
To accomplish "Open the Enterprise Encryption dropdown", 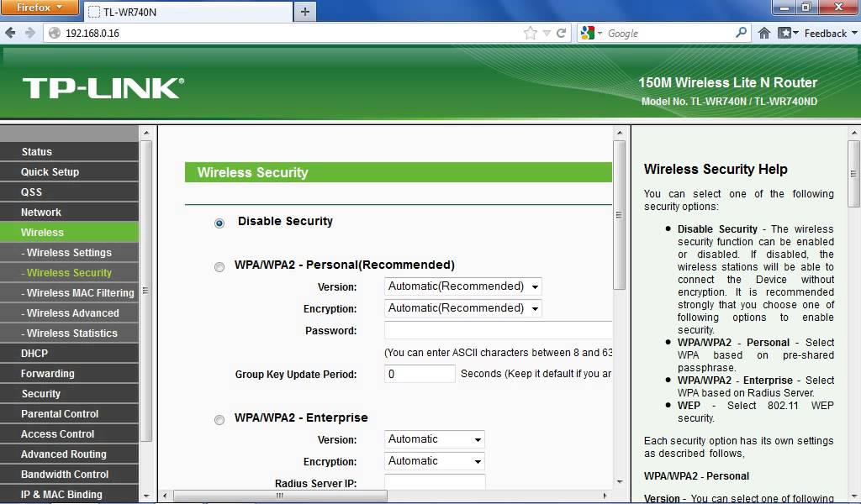I will (435, 461).
